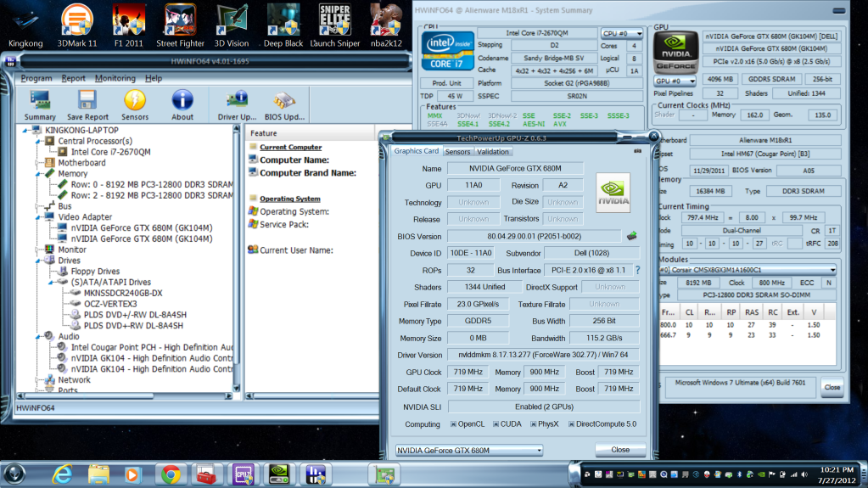Viewport: 868px width, 488px height.
Task: Toggle the OpenCL checkbox in GPU-Z
Action: [x=453, y=424]
